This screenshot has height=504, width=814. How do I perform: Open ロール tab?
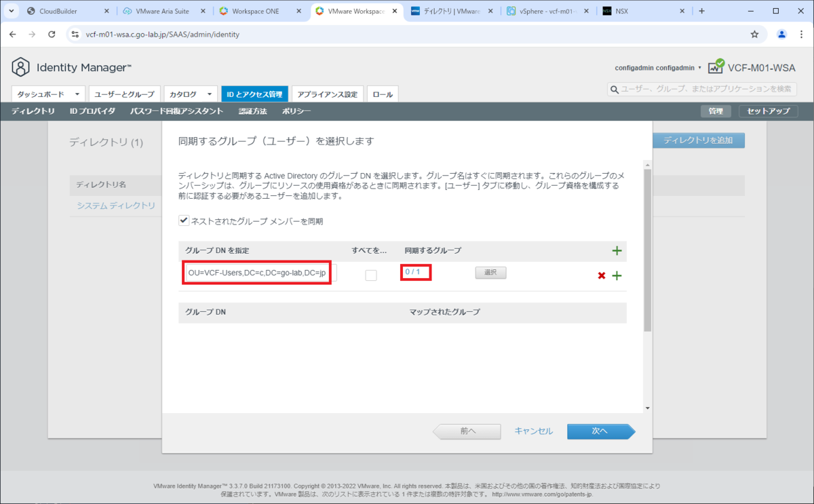click(383, 94)
